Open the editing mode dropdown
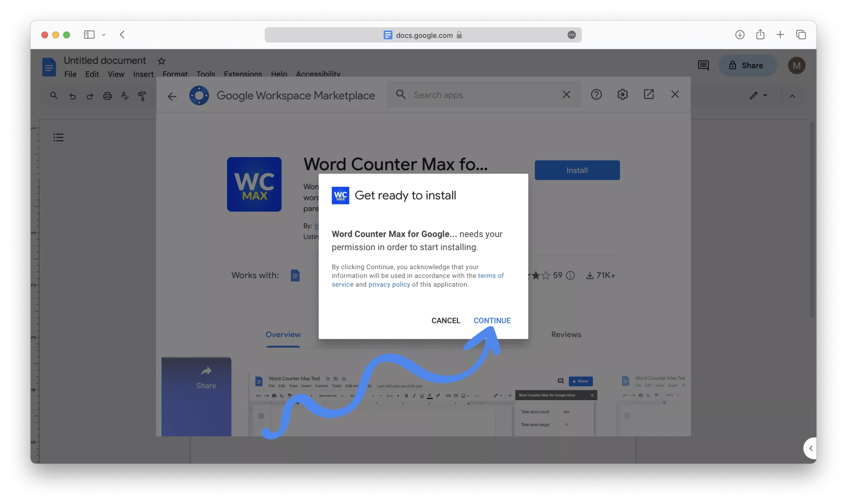The width and height of the screenshot is (847, 504). pos(759,96)
